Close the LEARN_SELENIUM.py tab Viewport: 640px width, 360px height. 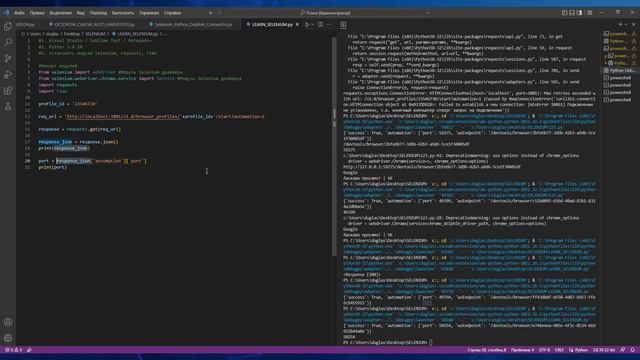click(297, 24)
